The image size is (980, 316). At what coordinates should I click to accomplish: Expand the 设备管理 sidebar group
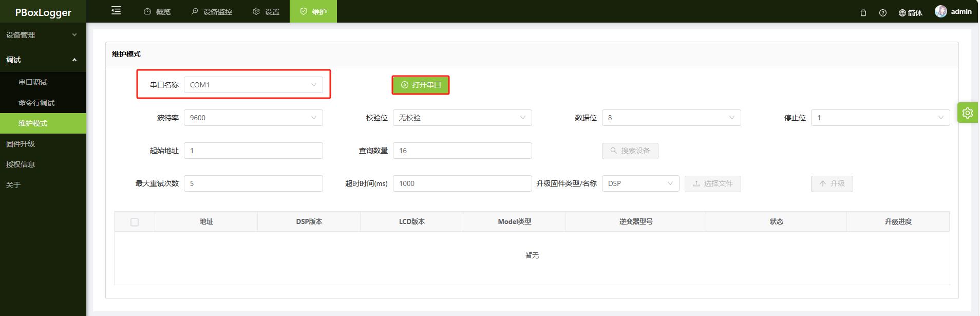coord(43,35)
